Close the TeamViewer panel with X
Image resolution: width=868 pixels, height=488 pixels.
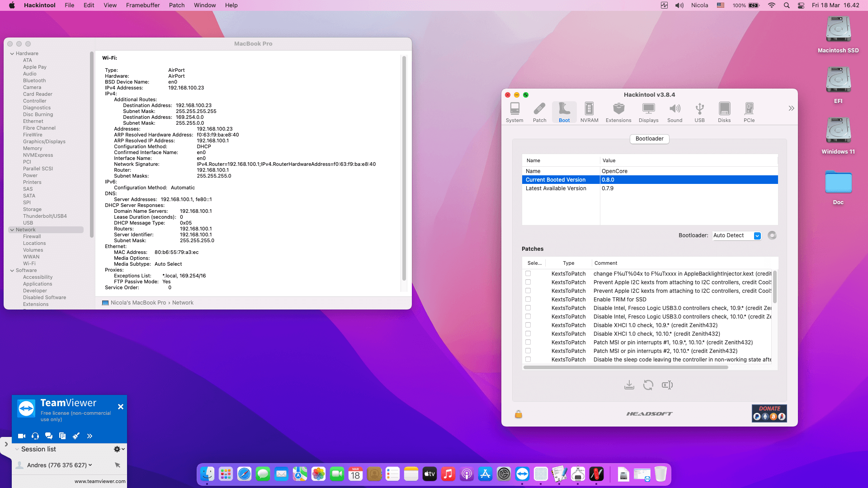pyautogui.click(x=121, y=407)
